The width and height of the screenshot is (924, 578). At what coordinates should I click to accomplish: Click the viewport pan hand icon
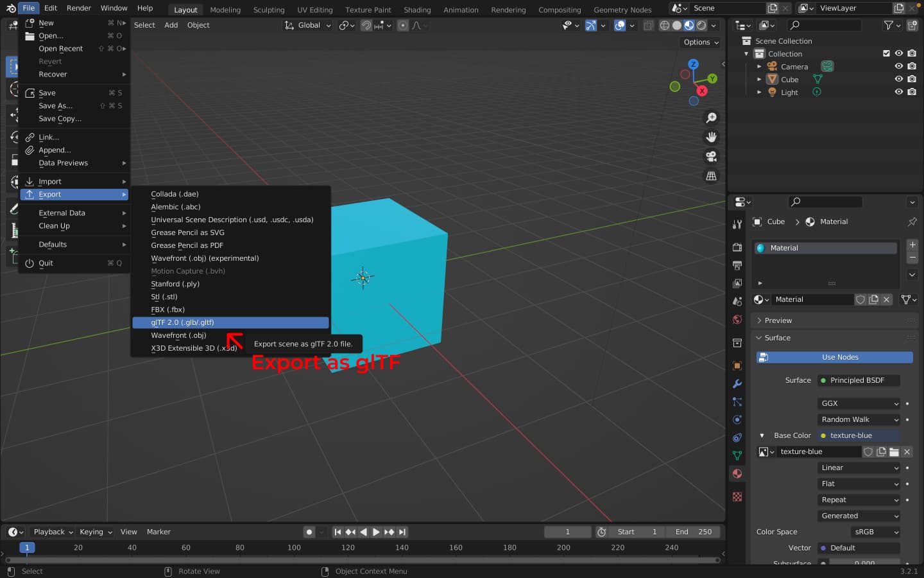[x=711, y=137]
